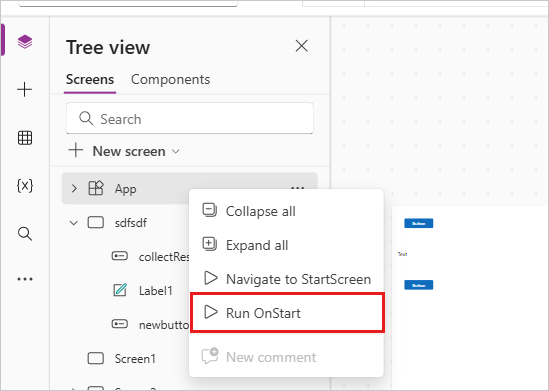Click the App row ellipsis button
This screenshot has width=549, height=391.
click(298, 188)
